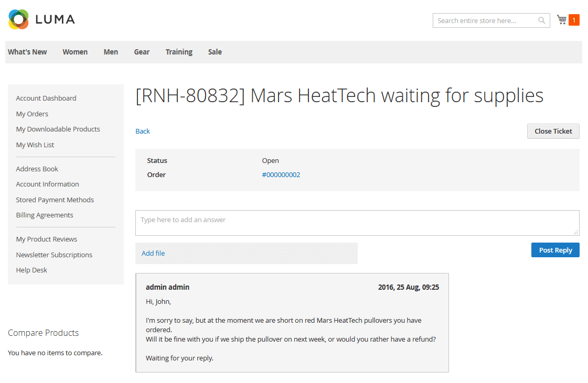Open order #000000002
Screen dimensions: 588x383
(281, 174)
